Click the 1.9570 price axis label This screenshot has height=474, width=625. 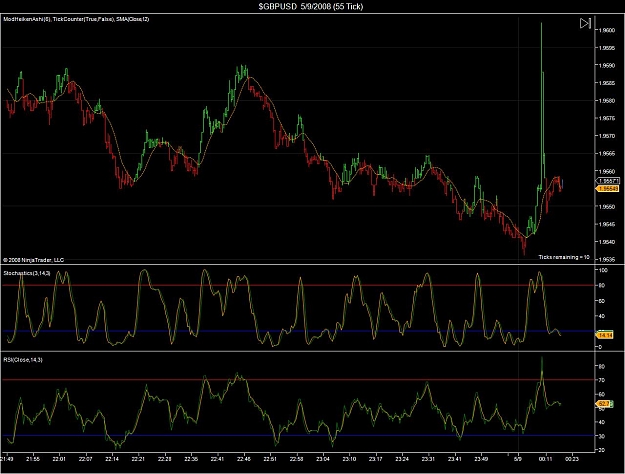pyautogui.click(x=606, y=136)
